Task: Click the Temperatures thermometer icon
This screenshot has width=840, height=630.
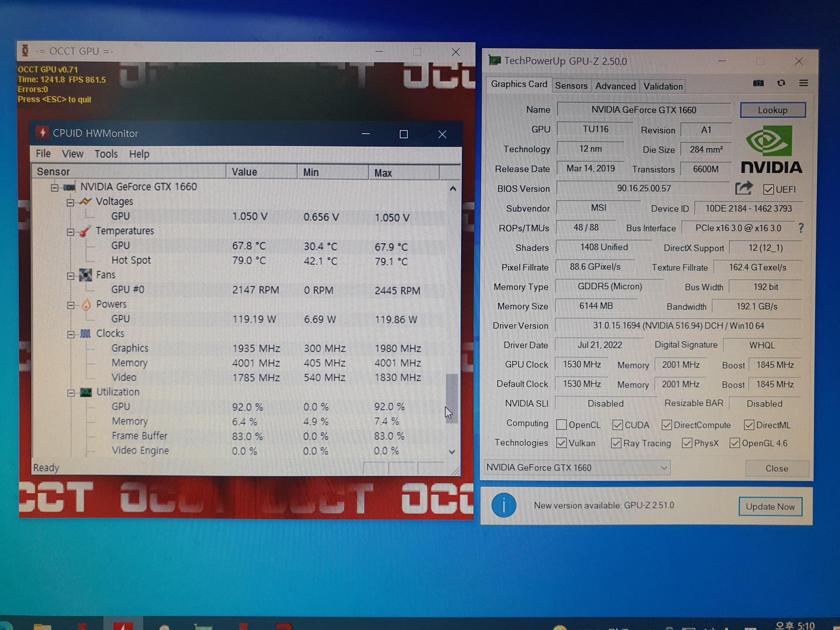Action: (x=85, y=231)
